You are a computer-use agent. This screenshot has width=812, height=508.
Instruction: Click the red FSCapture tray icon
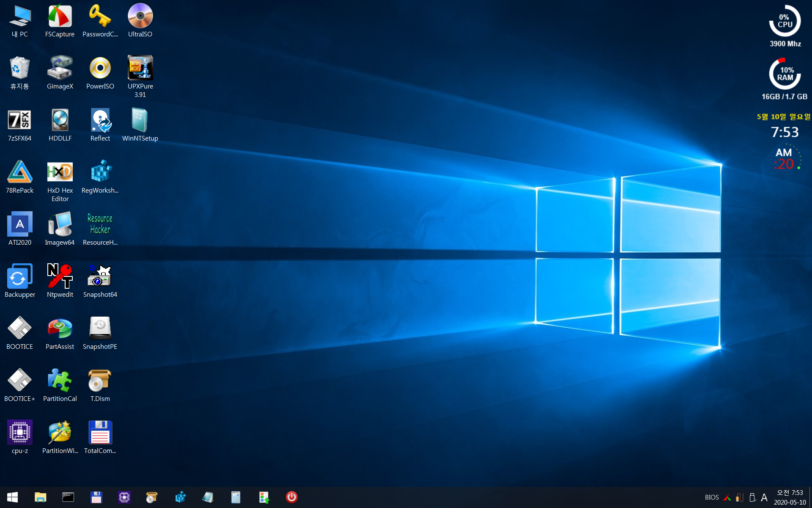727,497
